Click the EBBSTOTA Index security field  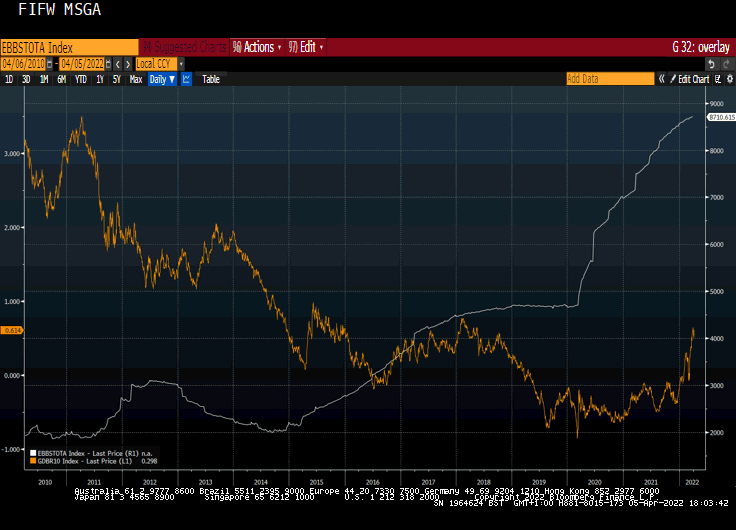(x=69, y=47)
